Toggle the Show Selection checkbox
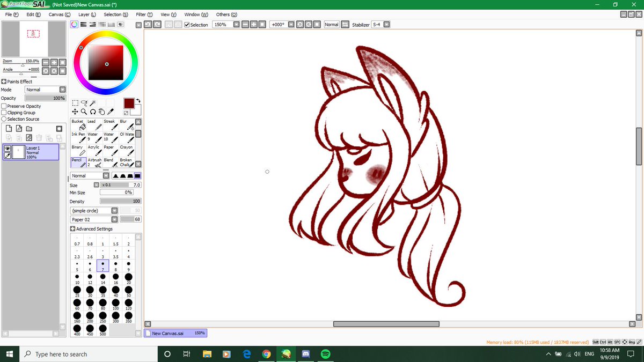Viewport: 644px width, 362px height. [x=187, y=25]
